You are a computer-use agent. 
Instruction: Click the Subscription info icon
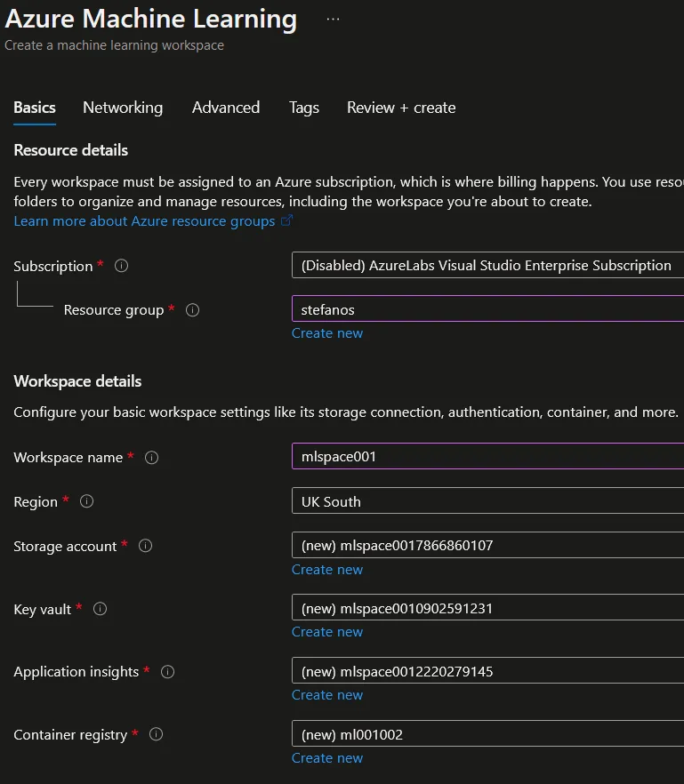(121, 266)
